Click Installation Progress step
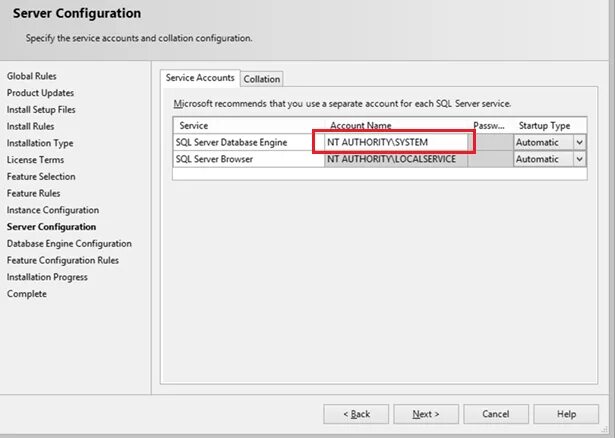 tap(47, 277)
